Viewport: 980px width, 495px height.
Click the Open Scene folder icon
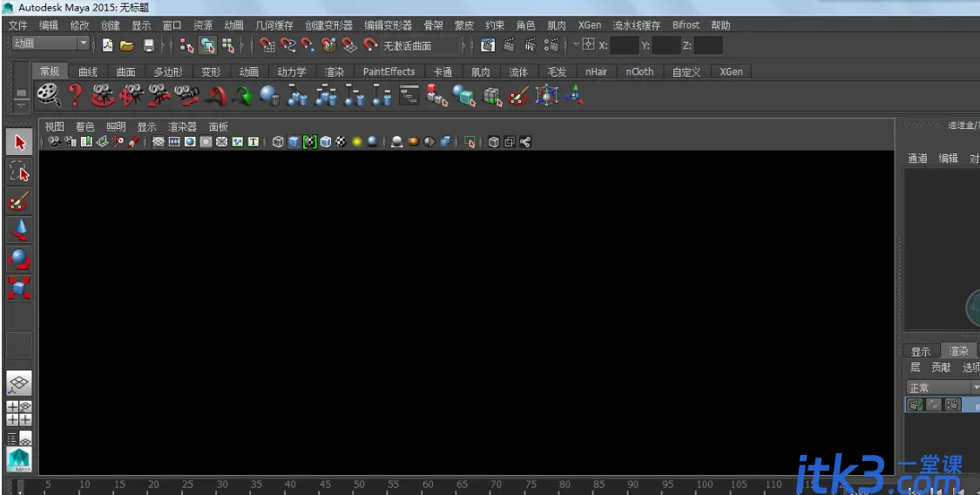(127, 45)
